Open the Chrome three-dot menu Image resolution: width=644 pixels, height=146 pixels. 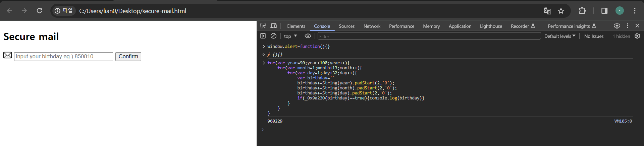click(635, 11)
